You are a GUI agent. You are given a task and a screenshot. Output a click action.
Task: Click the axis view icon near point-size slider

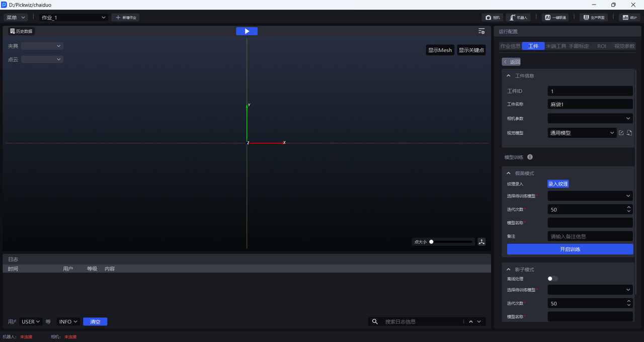point(481,242)
